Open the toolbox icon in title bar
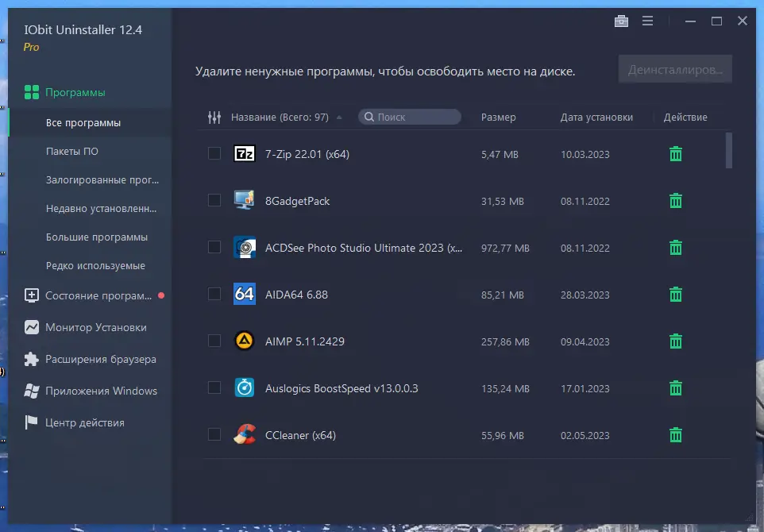Image resolution: width=764 pixels, height=532 pixels. [621, 21]
